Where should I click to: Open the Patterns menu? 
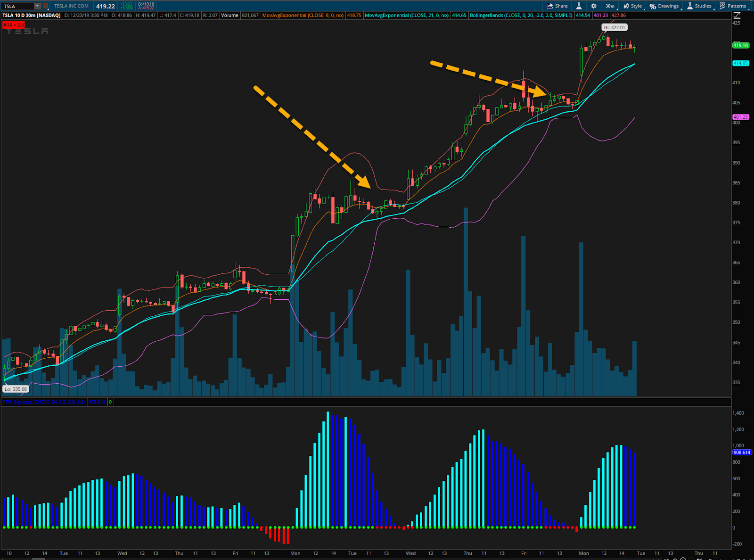pyautogui.click(x=733, y=6)
